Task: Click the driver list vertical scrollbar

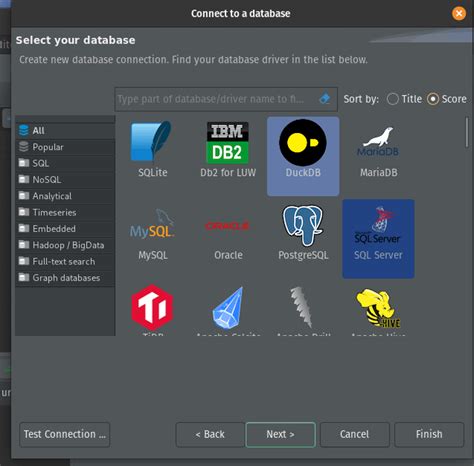Action: [467, 132]
